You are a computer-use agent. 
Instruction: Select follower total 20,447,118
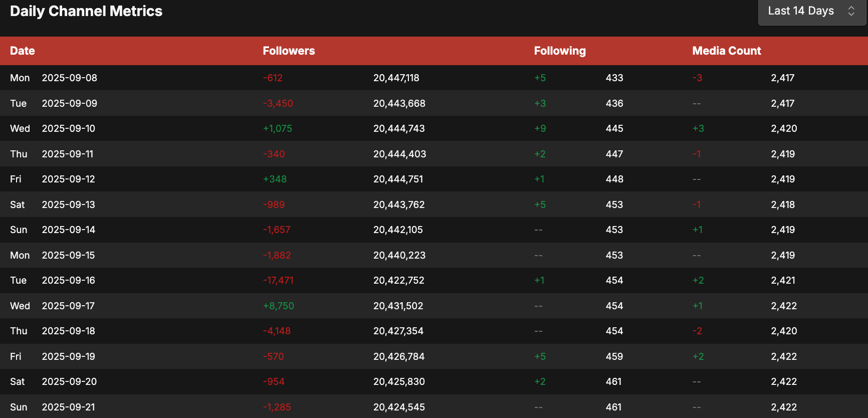(396, 78)
